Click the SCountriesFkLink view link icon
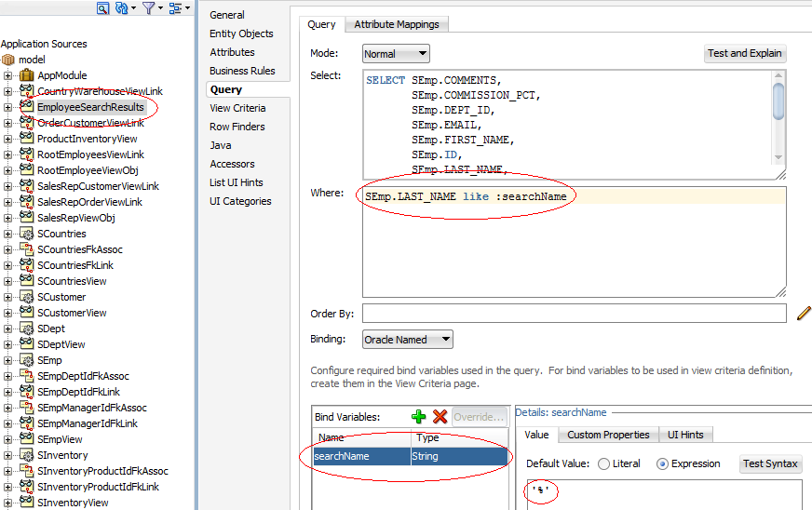Screen dimensions: 812x510 [x=26, y=265]
